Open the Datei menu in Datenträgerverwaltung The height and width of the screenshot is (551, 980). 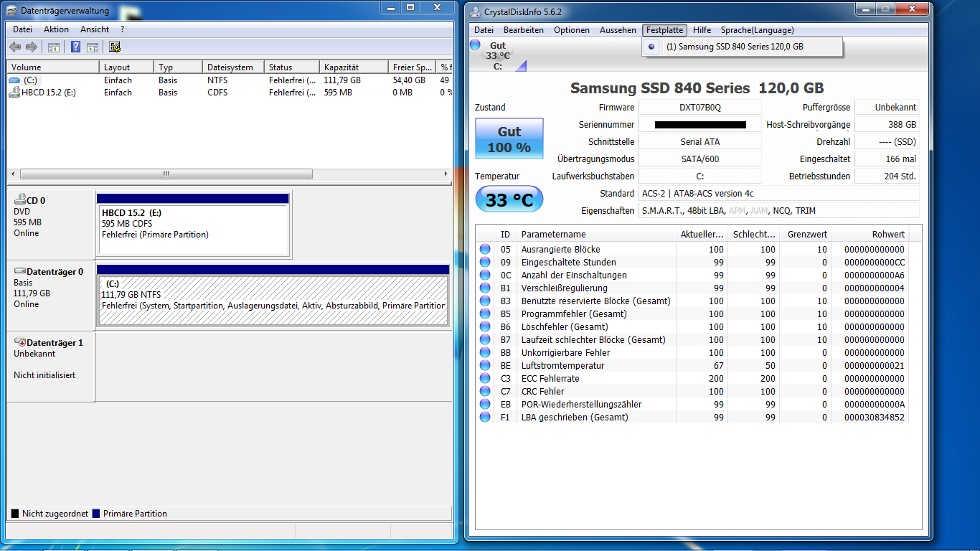[x=23, y=29]
